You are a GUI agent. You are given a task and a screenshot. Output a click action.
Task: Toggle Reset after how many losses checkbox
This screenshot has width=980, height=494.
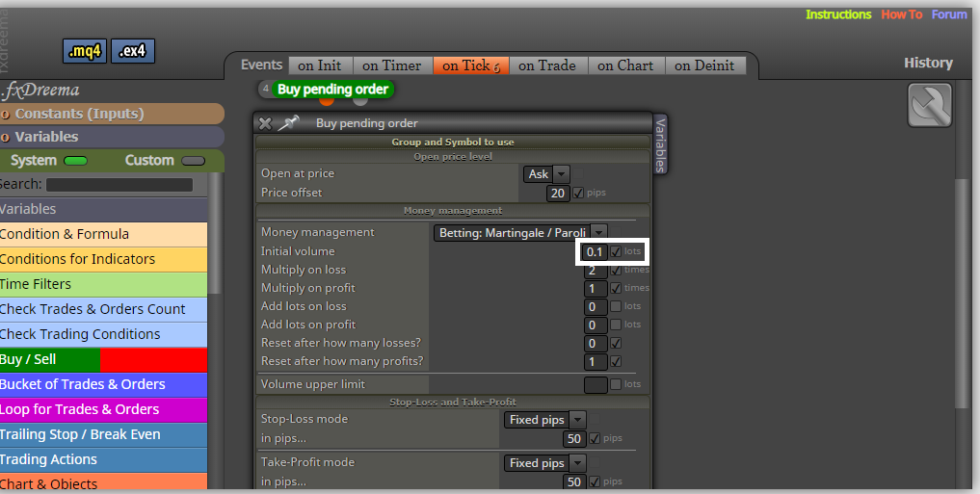click(x=616, y=343)
